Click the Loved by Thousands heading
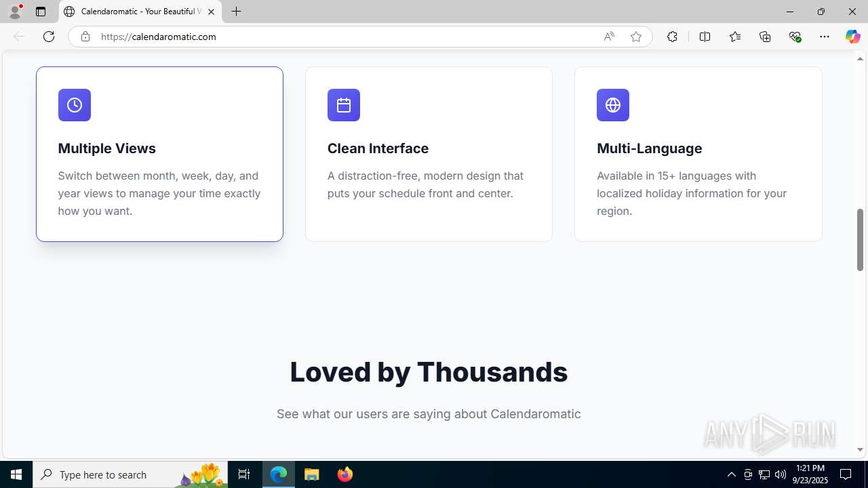 (429, 372)
